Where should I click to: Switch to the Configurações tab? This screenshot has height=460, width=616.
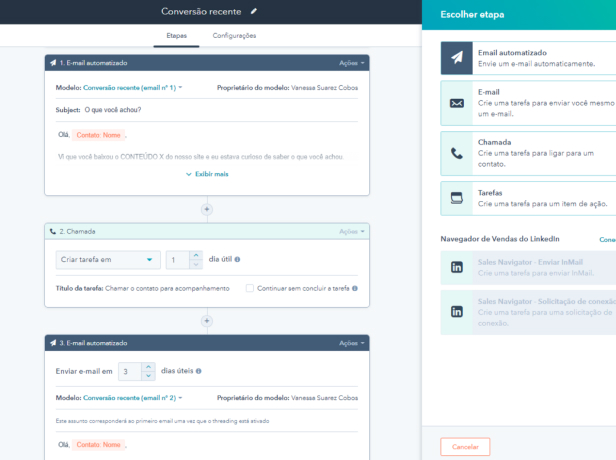tap(234, 36)
